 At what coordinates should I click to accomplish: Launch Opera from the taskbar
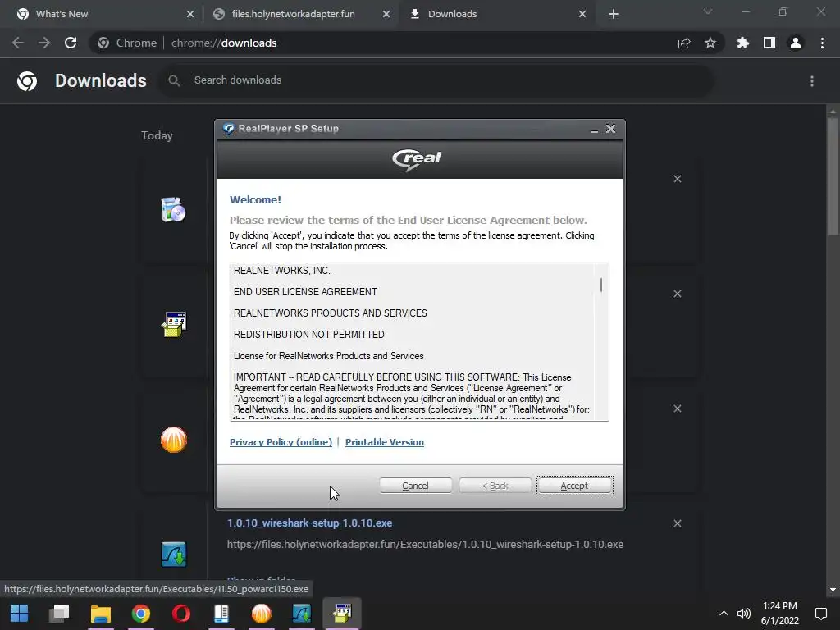[x=181, y=614]
